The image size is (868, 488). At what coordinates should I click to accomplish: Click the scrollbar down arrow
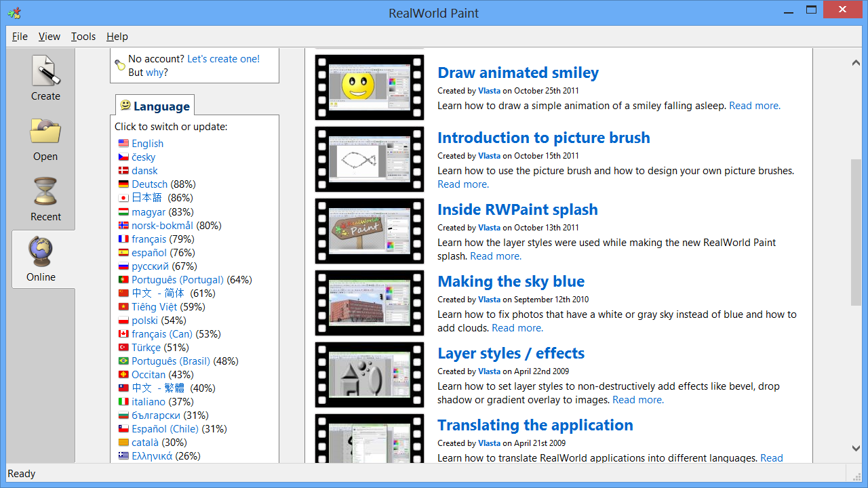point(856,448)
